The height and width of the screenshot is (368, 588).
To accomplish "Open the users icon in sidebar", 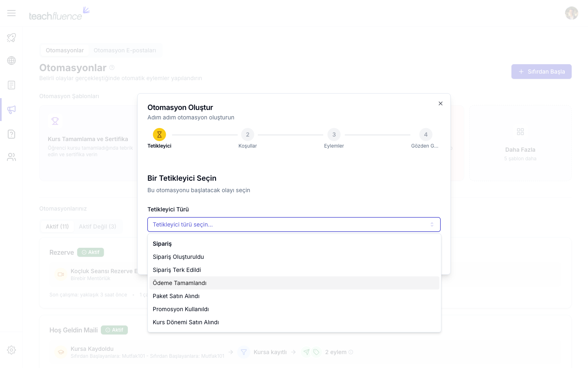I will click(11, 157).
